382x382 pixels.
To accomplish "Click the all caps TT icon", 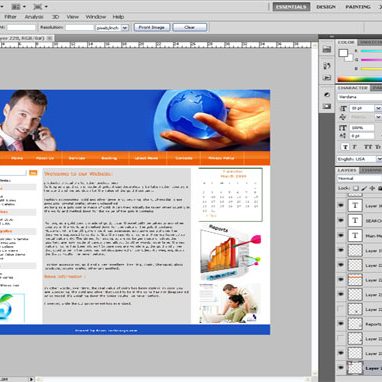I will [367, 147].
